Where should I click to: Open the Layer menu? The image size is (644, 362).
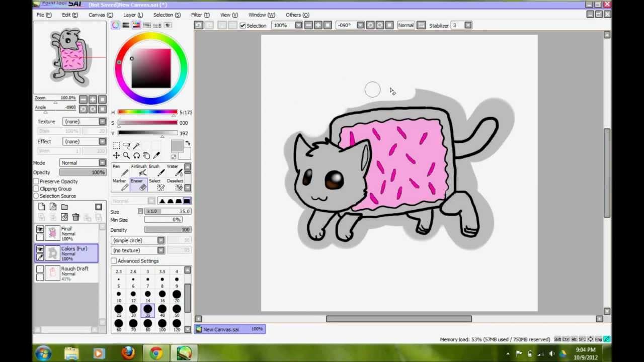133,15
